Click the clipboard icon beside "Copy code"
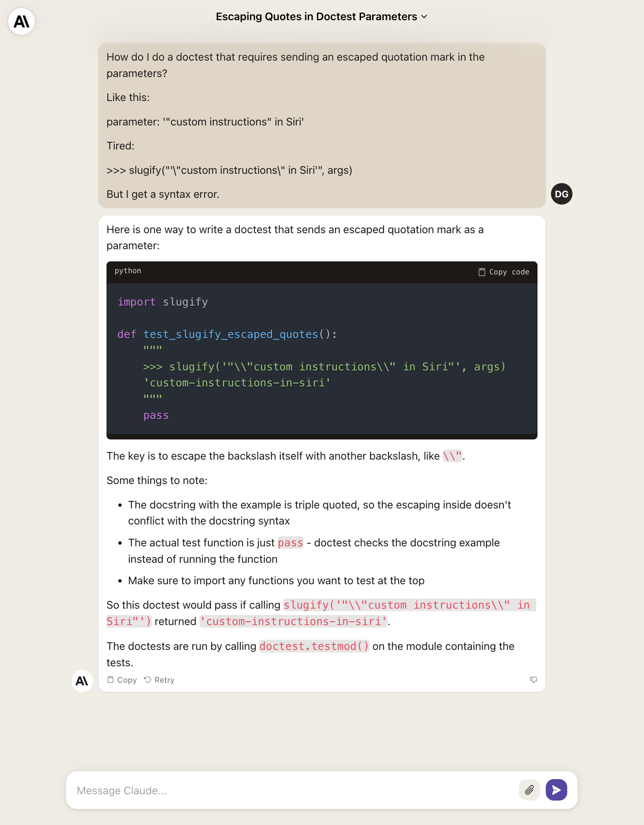The image size is (644, 825). tap(482, 272)
